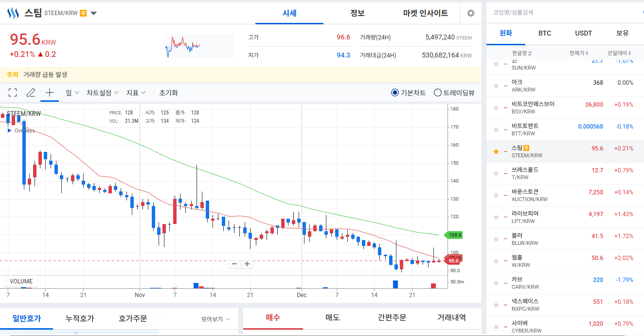Screen dimensions: 644x336
Task: Select the pencil drawing tool
Action: 31,93
